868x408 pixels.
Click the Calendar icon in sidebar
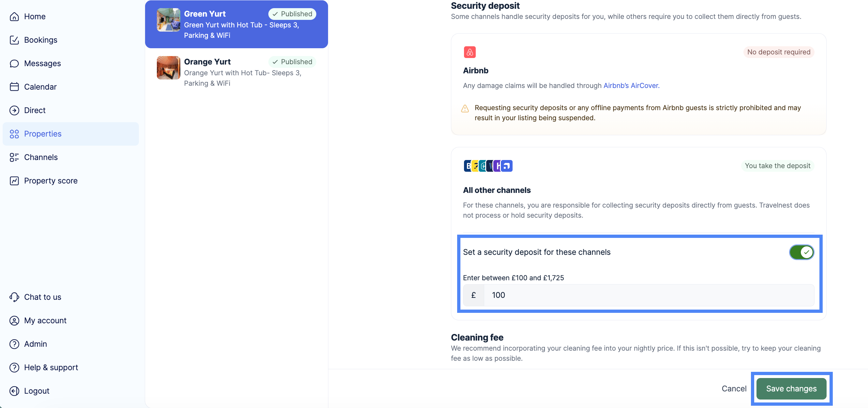[14, 87]
